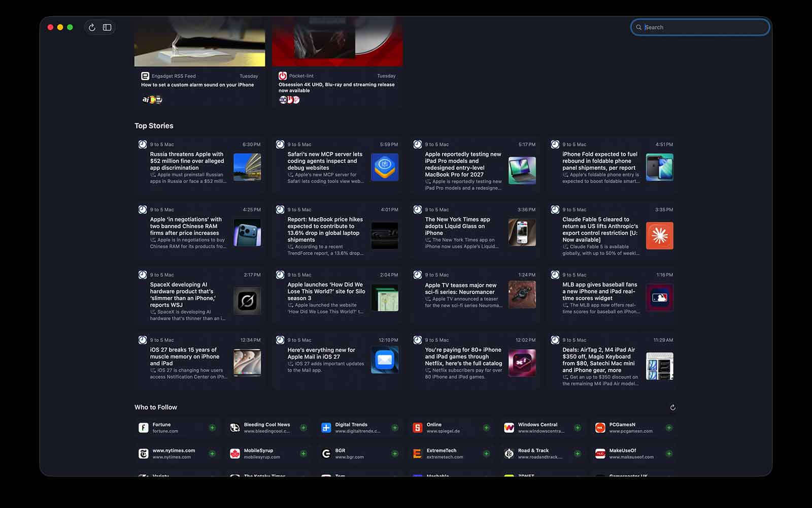Open the ExtremeTech feed suggestion

coord(452,454)
